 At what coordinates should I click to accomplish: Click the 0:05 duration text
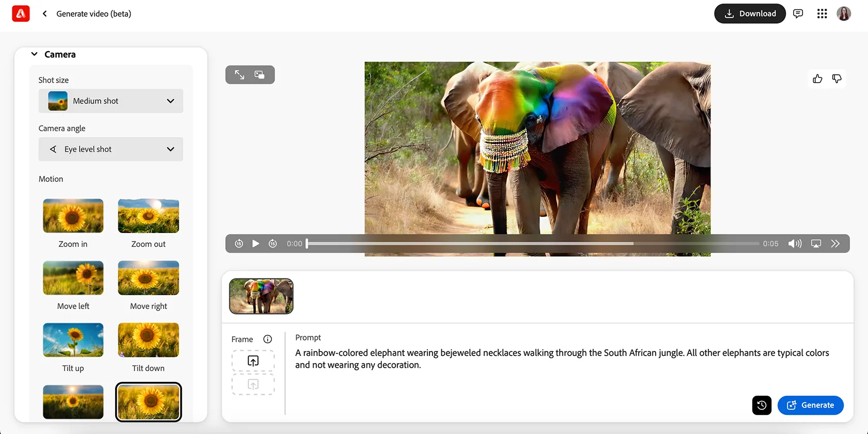(x=771, y=243)
